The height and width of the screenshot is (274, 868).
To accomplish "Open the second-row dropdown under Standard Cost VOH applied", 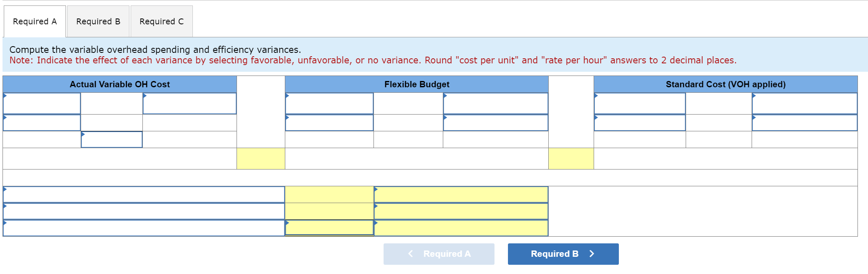I will (x=639, y=123).
